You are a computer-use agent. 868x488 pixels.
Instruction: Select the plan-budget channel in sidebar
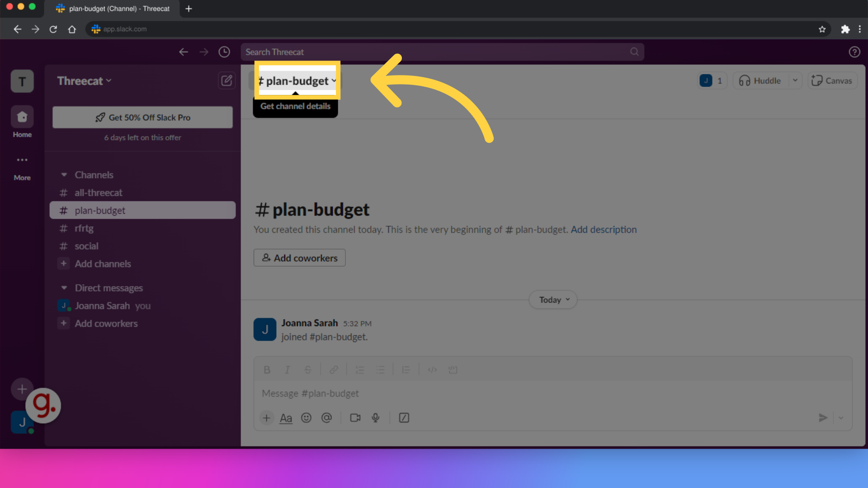pos(142,211)
